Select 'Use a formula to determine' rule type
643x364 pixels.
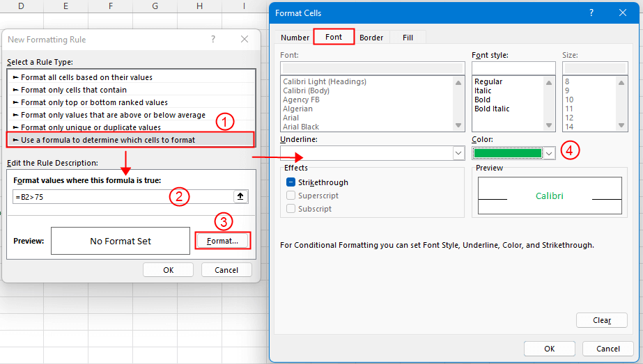point(108,140)
